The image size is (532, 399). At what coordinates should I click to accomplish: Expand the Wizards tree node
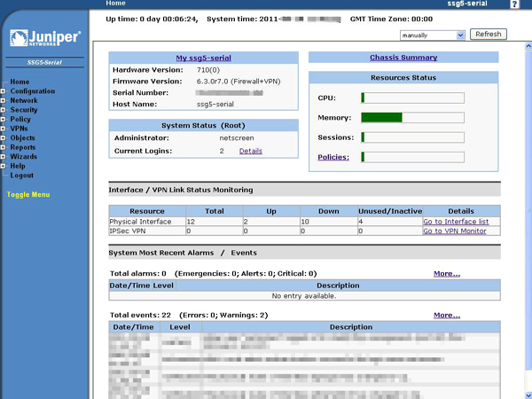tap(3, 157)
